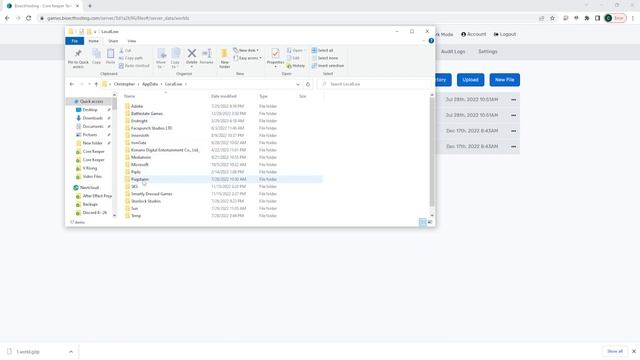
Task: Click Select all in the ribbon
Action: [x=322, y=50]
